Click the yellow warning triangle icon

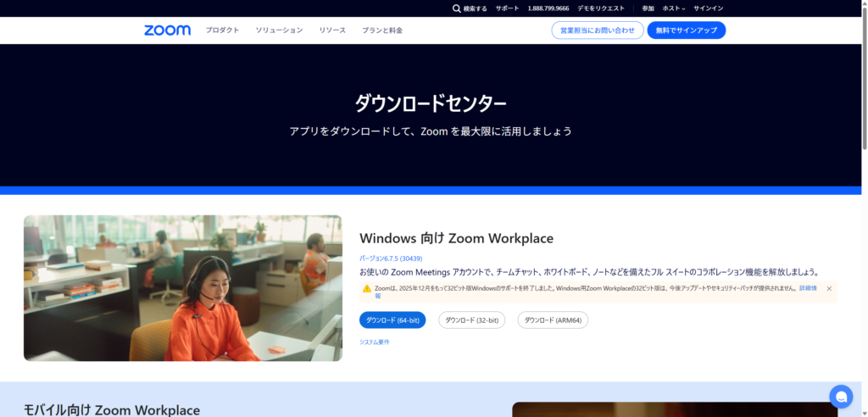(x=367, y=289)
